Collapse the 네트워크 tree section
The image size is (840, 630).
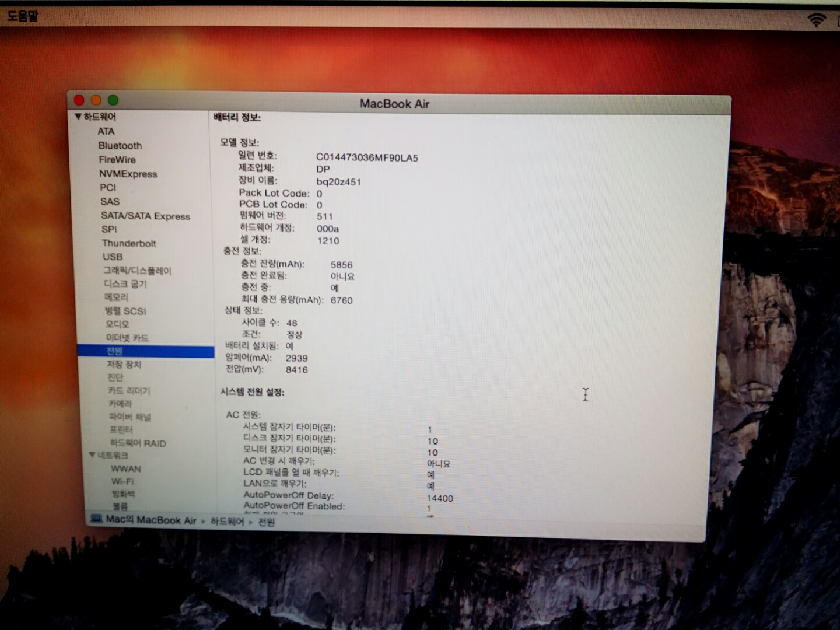(x=92, y=455)
